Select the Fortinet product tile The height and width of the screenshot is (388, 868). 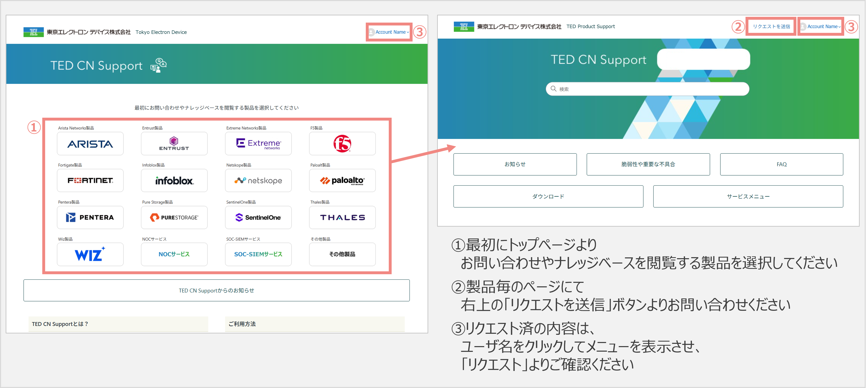[x=90, y=181]
